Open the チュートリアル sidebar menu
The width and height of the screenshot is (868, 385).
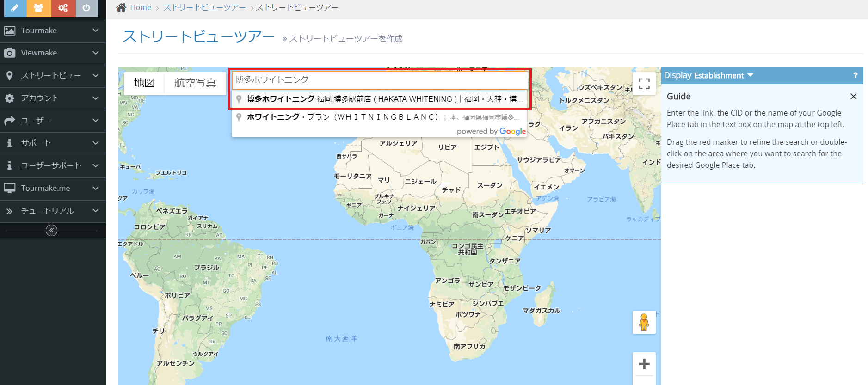53,211
